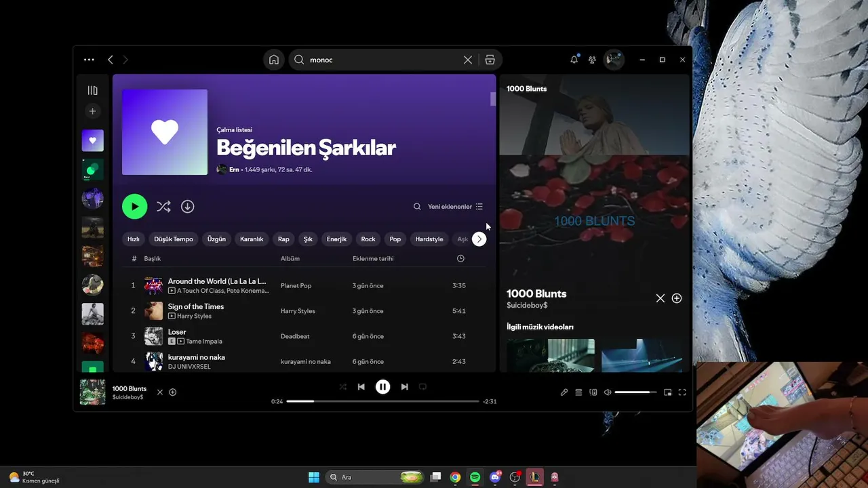Clear the search text with X
The image size is (868, 488).
pos(468,60)
